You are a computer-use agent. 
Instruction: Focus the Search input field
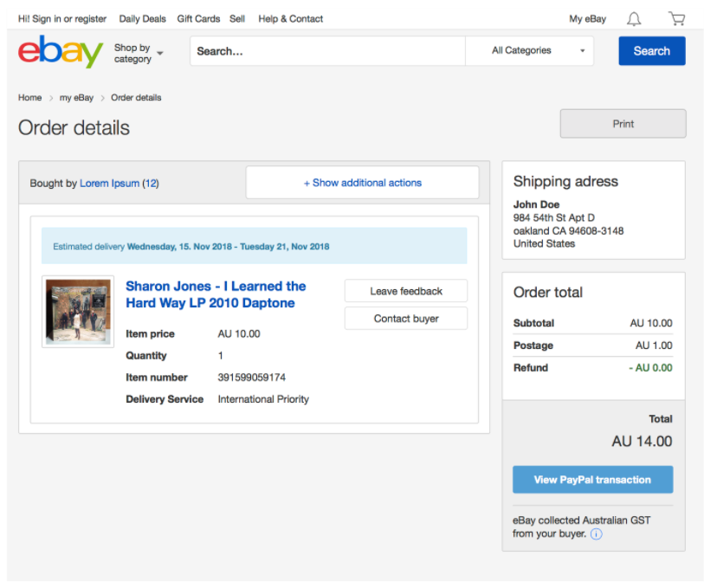(x=327, y=51)
